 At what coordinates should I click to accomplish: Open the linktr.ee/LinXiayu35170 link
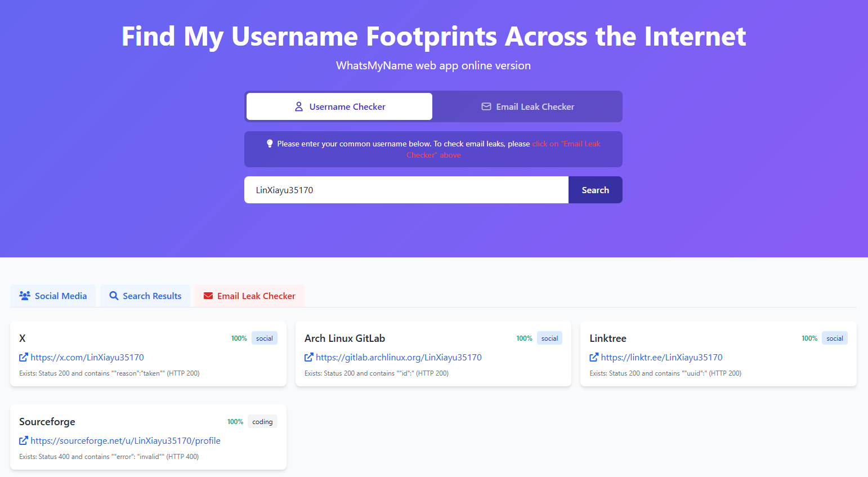tap(661, 357)
